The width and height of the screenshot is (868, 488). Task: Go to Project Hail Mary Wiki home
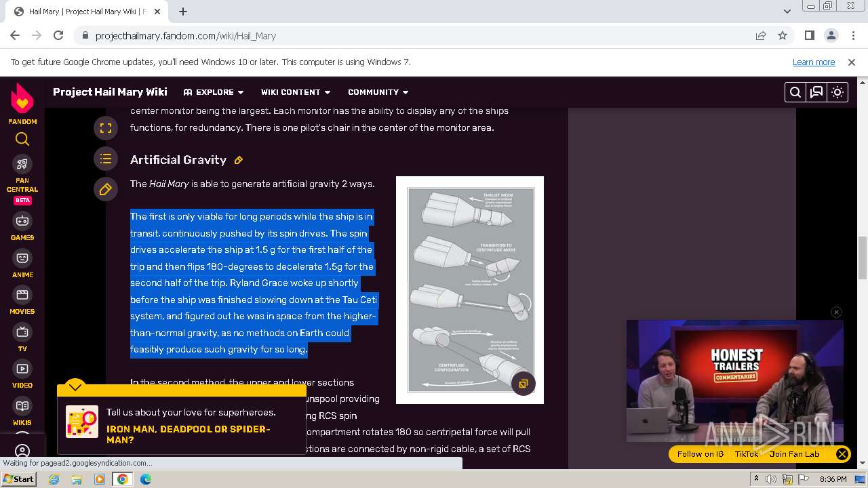110,92
